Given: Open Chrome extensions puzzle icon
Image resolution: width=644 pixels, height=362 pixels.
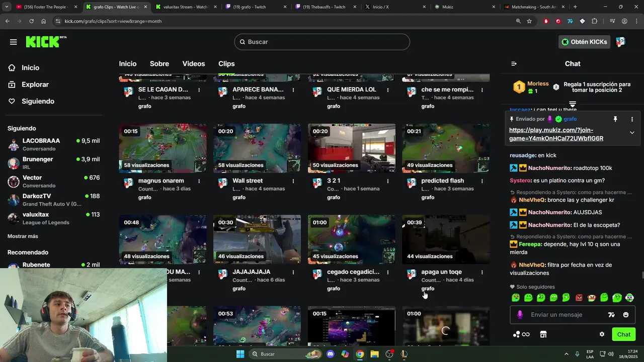Looking at the screenshot, I should pyautogui.click(x=594, y=21).
